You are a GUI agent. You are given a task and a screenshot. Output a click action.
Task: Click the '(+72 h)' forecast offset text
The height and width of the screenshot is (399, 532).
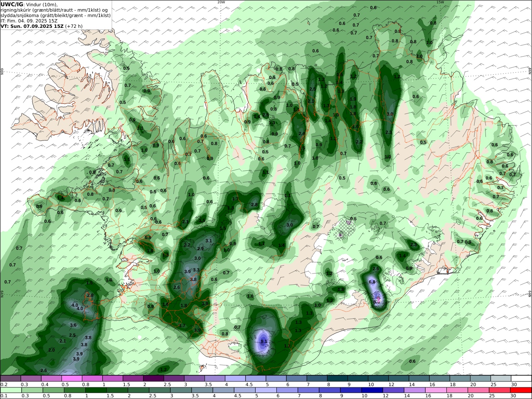pyautogui.click(x=74, y=26)
